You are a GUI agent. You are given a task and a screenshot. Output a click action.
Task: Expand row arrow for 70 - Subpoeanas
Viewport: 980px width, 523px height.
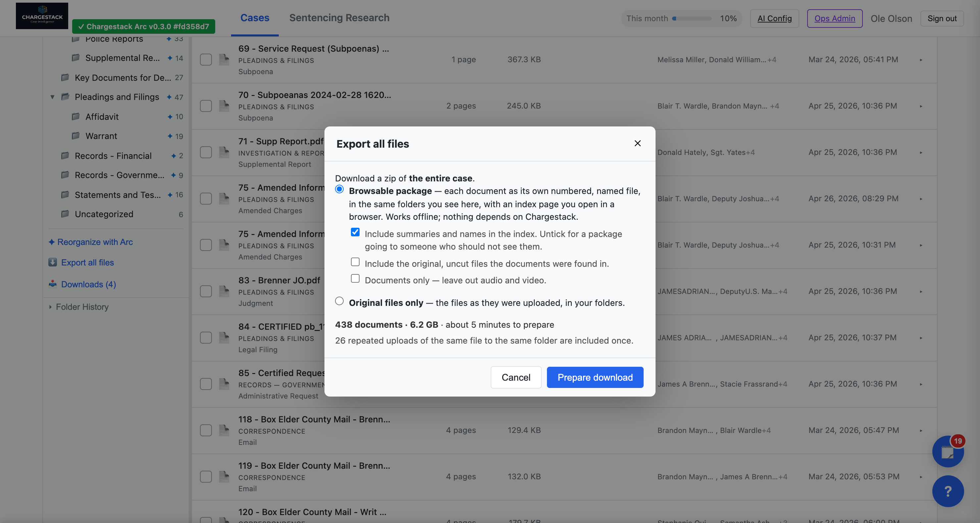tap(921, 106)
